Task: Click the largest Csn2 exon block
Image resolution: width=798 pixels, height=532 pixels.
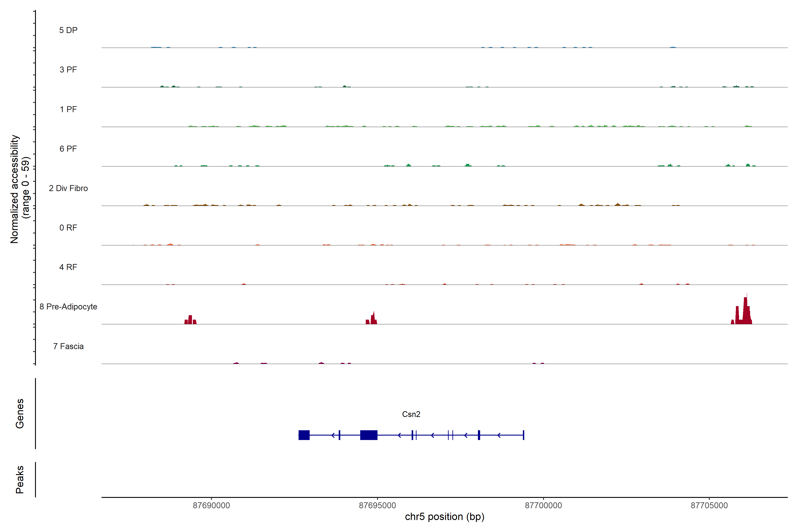Action: [368, 435]
